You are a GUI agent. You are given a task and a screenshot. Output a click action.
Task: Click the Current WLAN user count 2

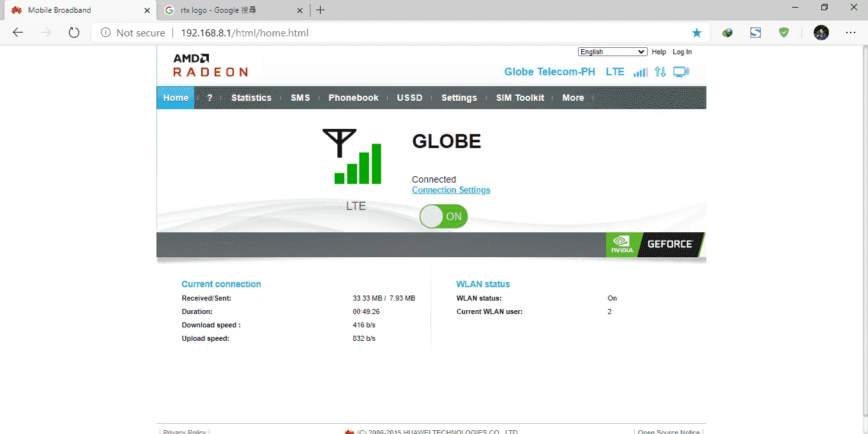[x=609, y=311]
